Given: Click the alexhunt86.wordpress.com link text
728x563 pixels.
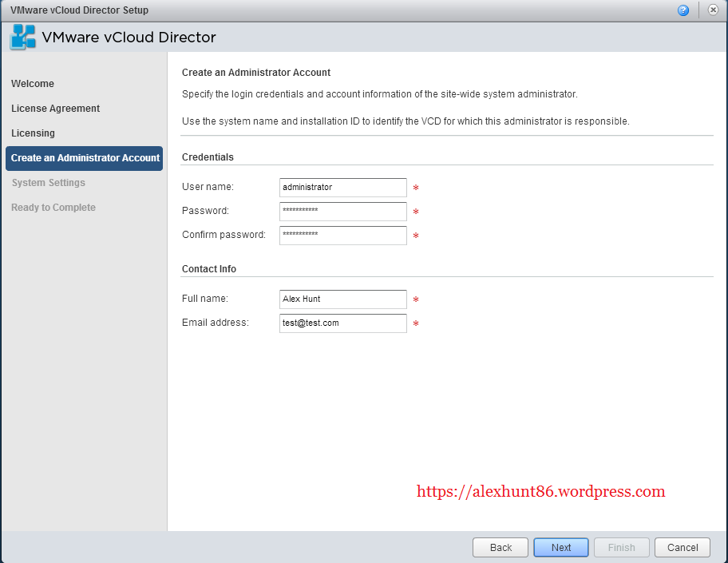Looking at the screenshot, I should (x=540, y=492).
